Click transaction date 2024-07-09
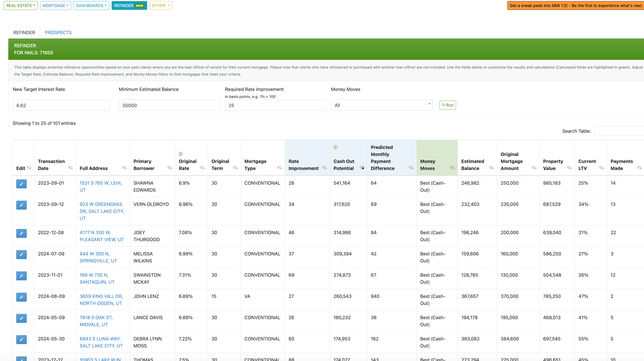Screen dimensions: 644x361 [51, 254]
